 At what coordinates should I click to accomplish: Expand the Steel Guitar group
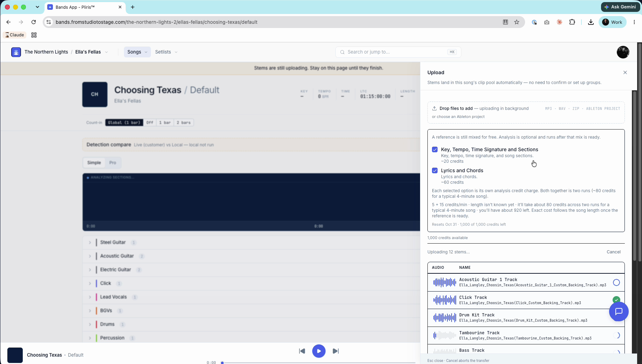pyautogui.click(x=90, y=243)
